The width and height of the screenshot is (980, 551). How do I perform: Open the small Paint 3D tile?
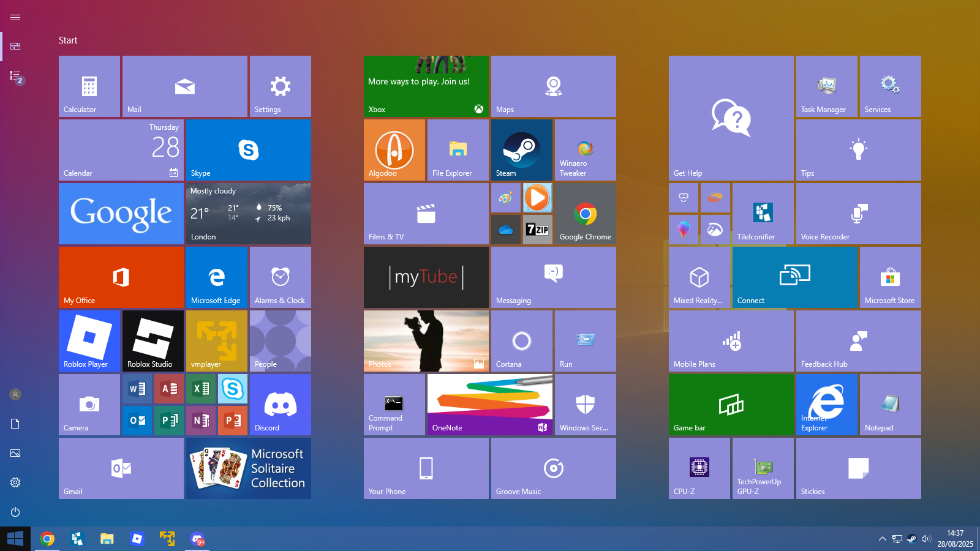tap(684, 230)
